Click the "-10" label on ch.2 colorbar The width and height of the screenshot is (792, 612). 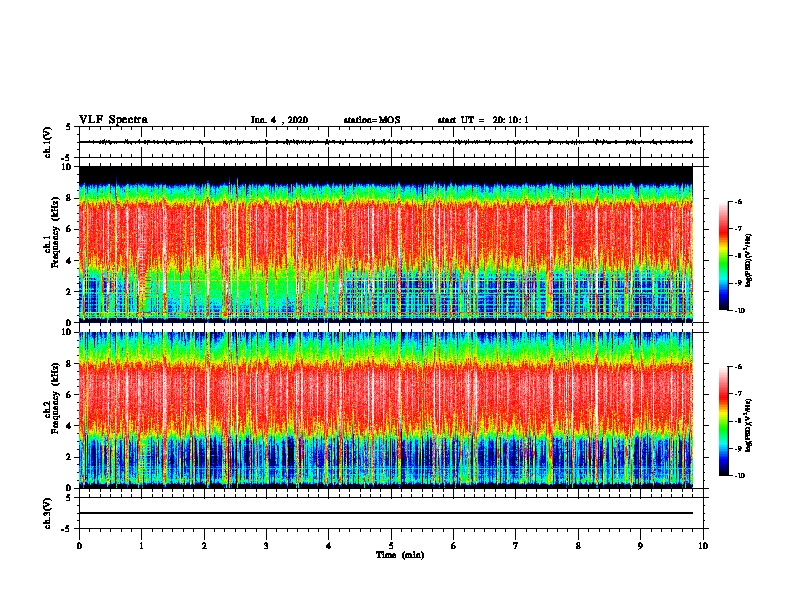click(x=739, y=476)
